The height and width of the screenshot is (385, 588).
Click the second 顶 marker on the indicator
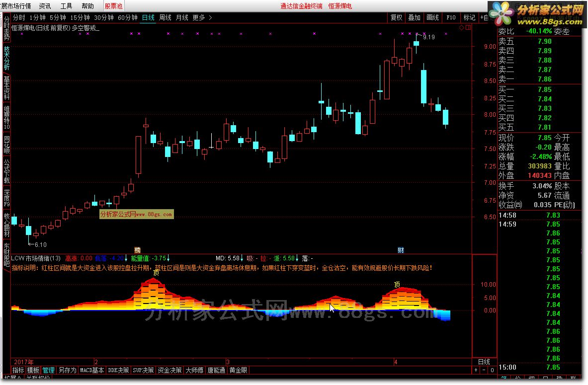coord(397,285)
